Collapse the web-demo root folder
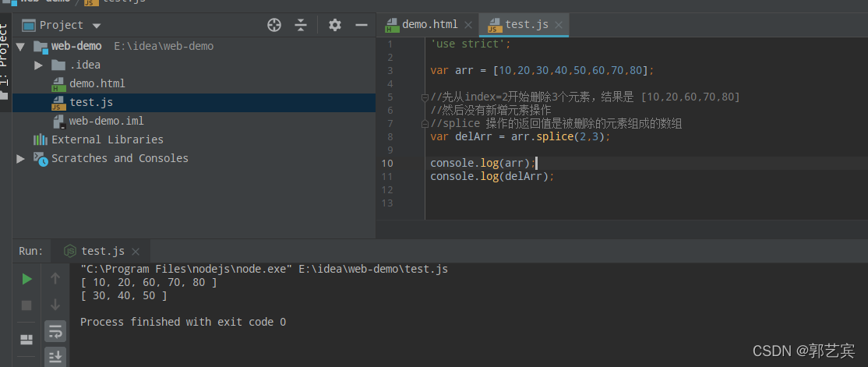 click(20, 47)
